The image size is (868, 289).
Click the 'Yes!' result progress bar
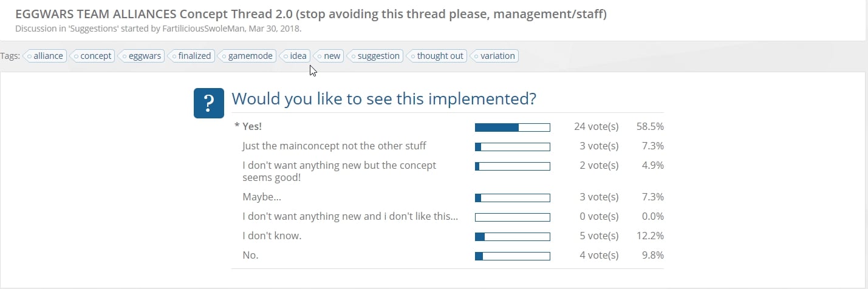click(x=512, y=127)
